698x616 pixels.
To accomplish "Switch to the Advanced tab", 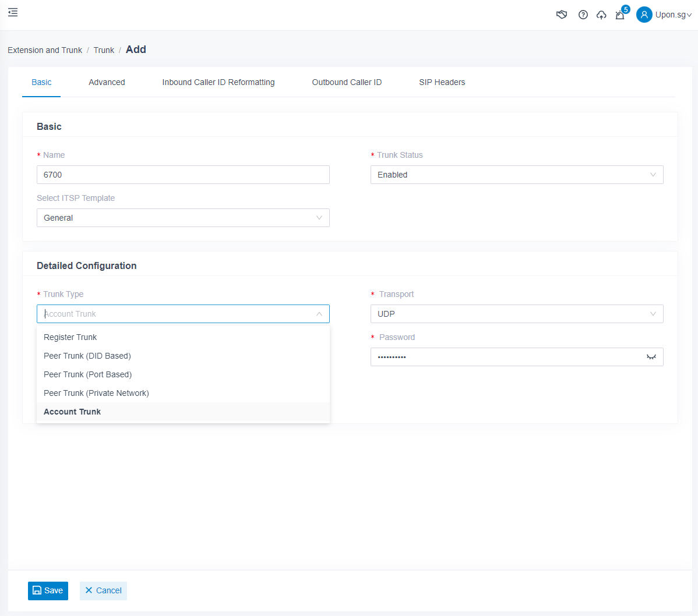I will point(107,82).
